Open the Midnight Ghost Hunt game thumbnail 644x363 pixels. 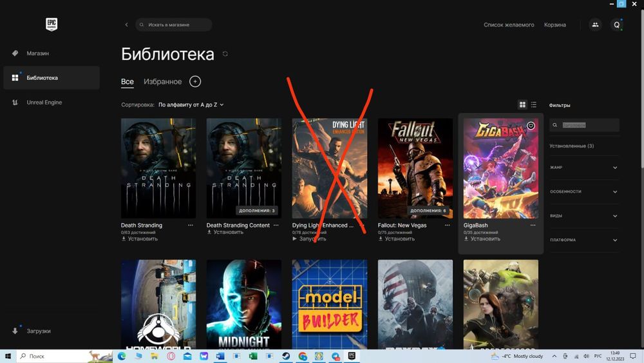click(244, 304)
